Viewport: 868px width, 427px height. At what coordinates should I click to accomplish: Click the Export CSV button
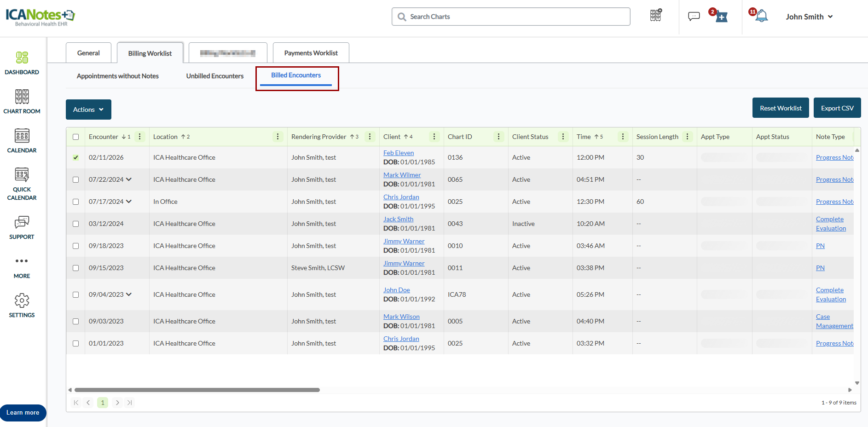pyautogui.click(x=837, y=108)
